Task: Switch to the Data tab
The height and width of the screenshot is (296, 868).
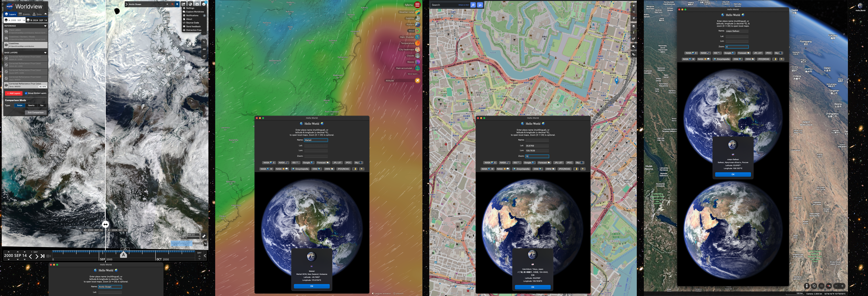Action: [x=37, y=14]
